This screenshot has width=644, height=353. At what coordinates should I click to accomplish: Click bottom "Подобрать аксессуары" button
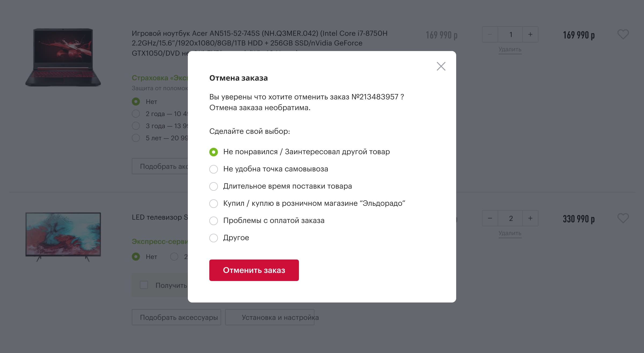point(176,318)
